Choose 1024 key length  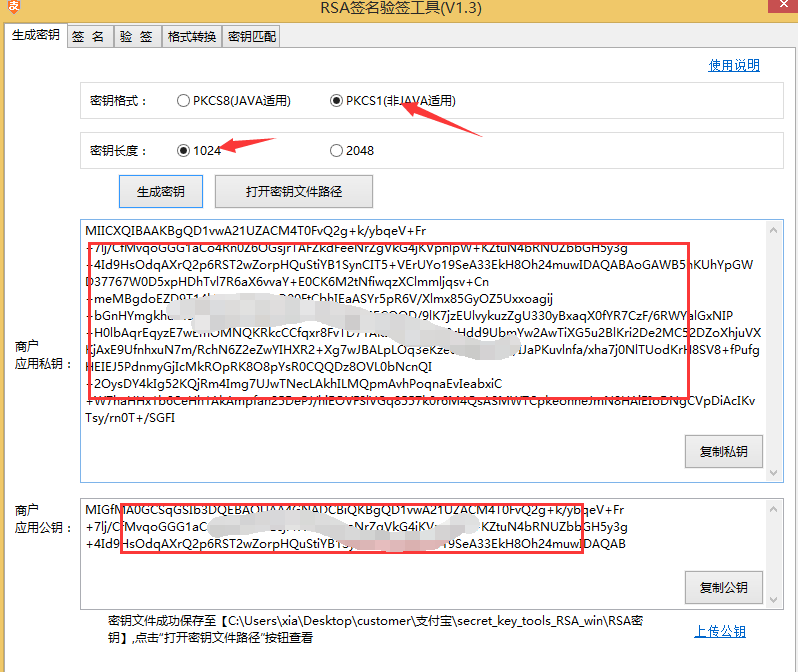pos(183,151)
